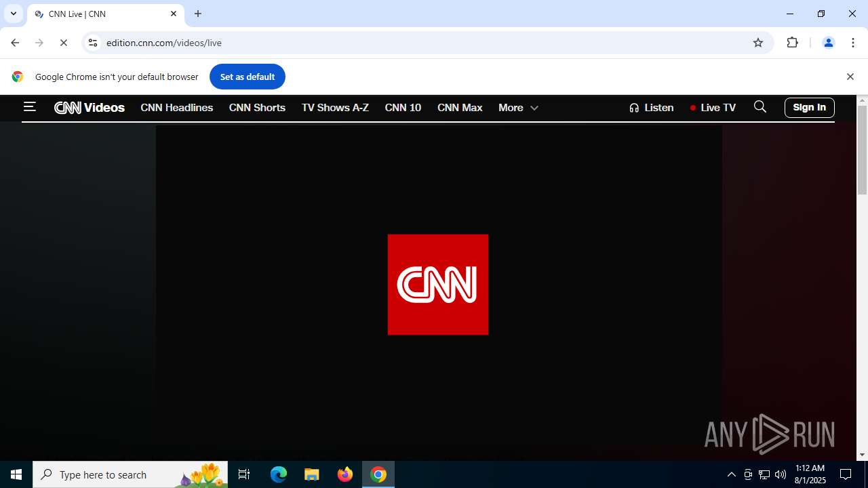Launch Microsoft Edge from taskbar

[x=279, y=474]
